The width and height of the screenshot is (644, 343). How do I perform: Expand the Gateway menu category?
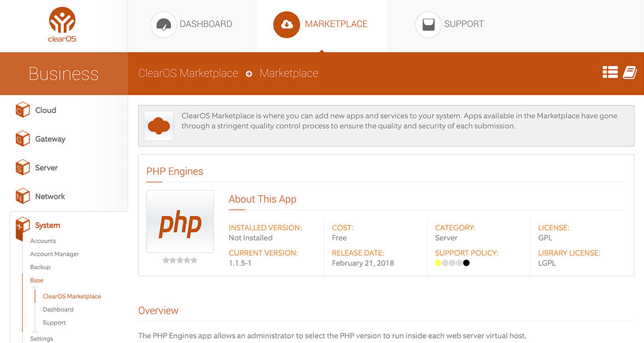(x=50, y=139)
